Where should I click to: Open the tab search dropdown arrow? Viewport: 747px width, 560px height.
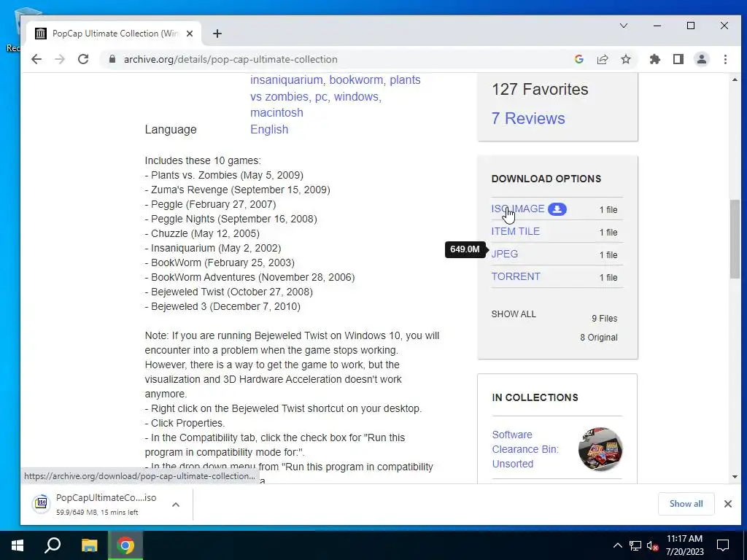pos(623,26)
